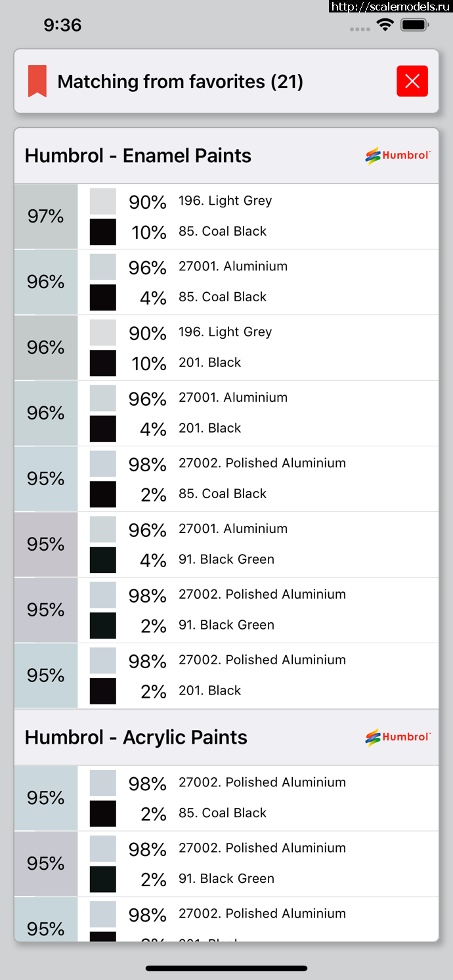
Task: Tap the battery status icon
Action: (x=415, y=26)
